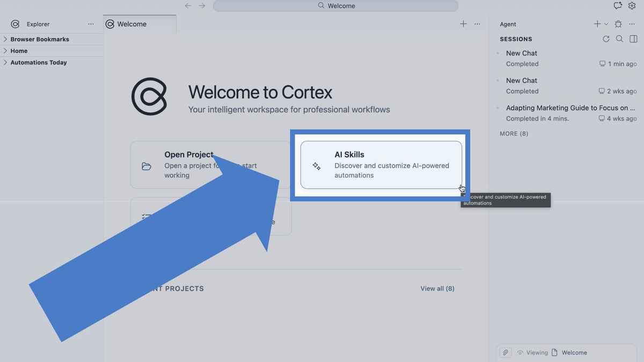
Task: Open the New Chat session from 2 wks ago
Action: click(567, 86)
